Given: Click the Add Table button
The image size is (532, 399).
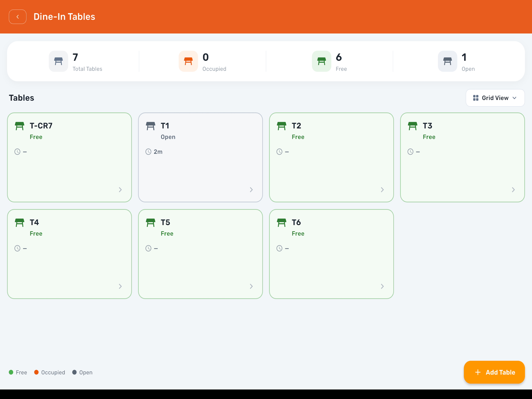Looking at the screenshot, I should 494,372.
